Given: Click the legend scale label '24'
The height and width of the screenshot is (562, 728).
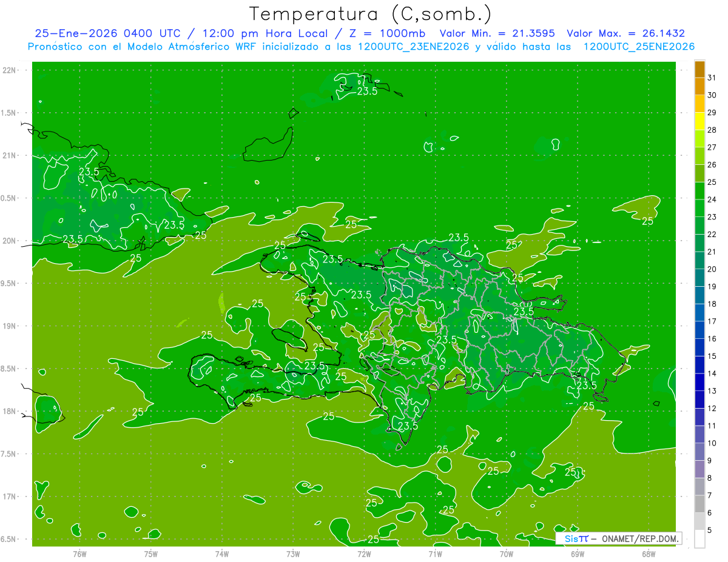Looking at the screenshot, I should point(712,199).
